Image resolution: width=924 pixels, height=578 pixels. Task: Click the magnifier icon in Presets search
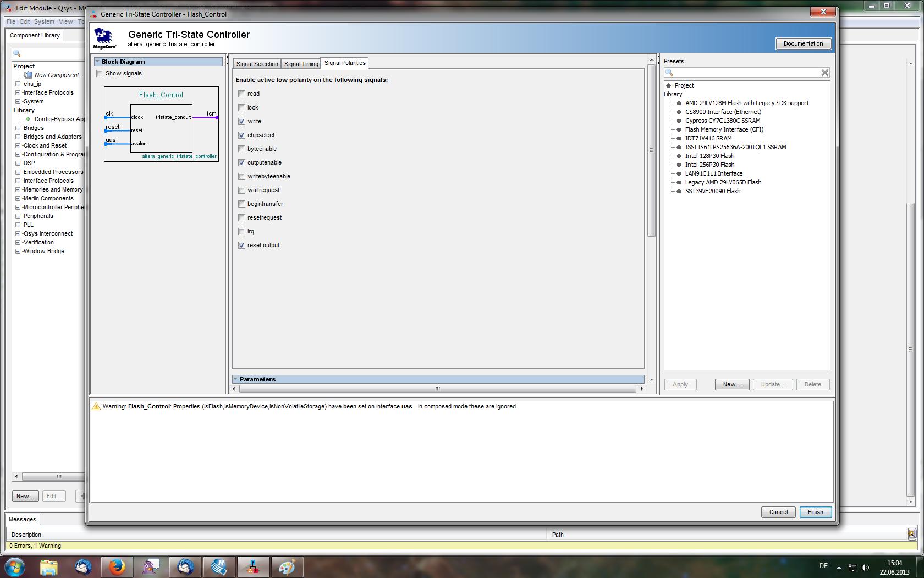click(669, 73)
